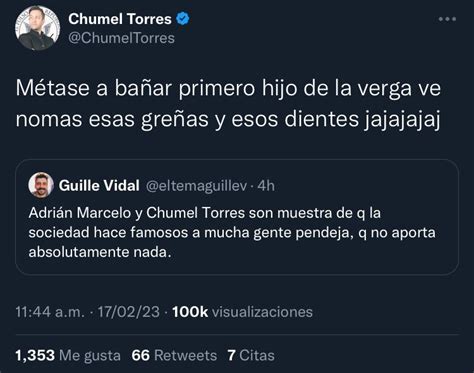Open Chumel Torres display name link
Image resolution: width=474 pixels, height=373 pixels.
pos(120,19)
